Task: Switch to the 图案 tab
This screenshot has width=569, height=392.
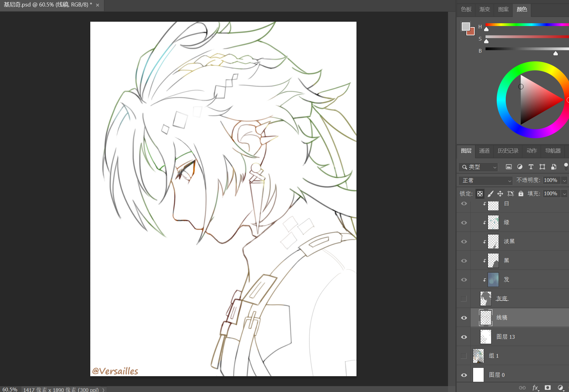Action: [503, 9]
